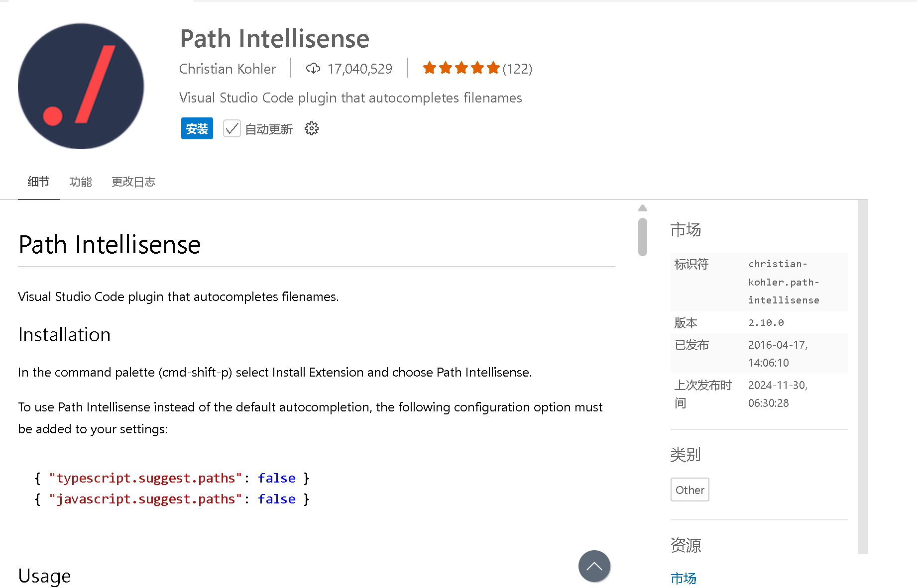The width and height of the screenshot is (917, 588).
Task: Click the command palette installation instruction text
Action: click(x=275, y=372)
